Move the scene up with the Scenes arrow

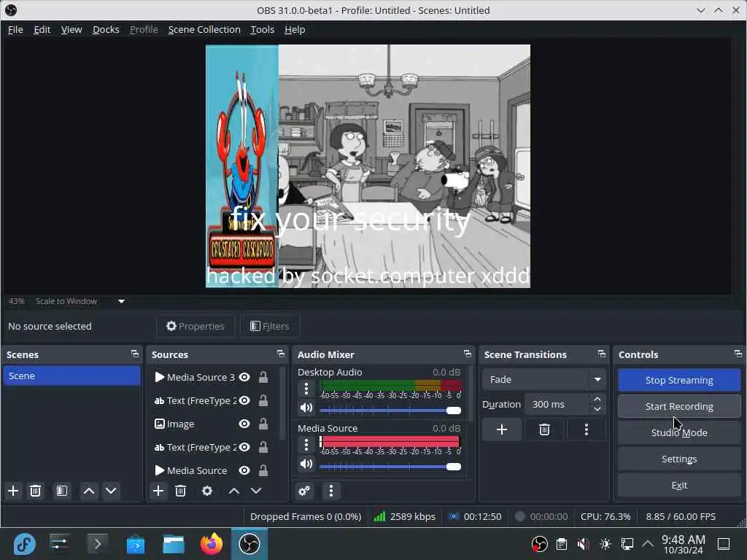89,491
